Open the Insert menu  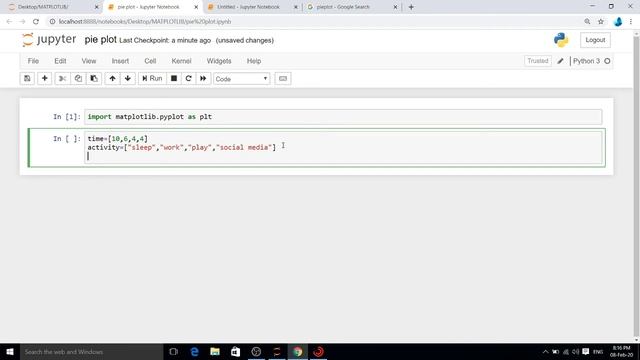pos(120,61)
